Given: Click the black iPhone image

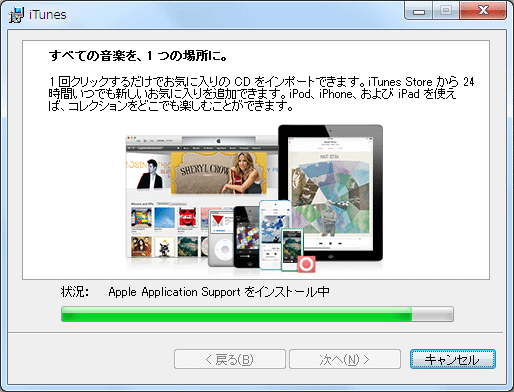Looking at the screenshot, I should [x=247, y=237].
